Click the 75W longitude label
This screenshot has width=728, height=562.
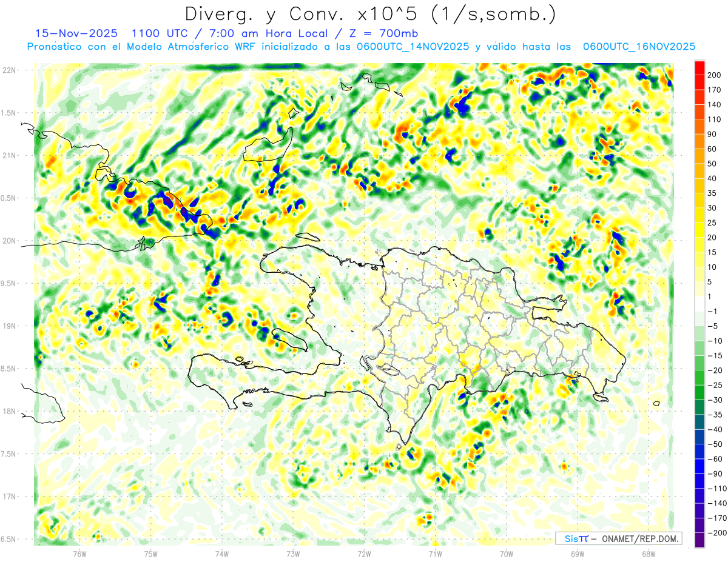(x=151, y=553)
